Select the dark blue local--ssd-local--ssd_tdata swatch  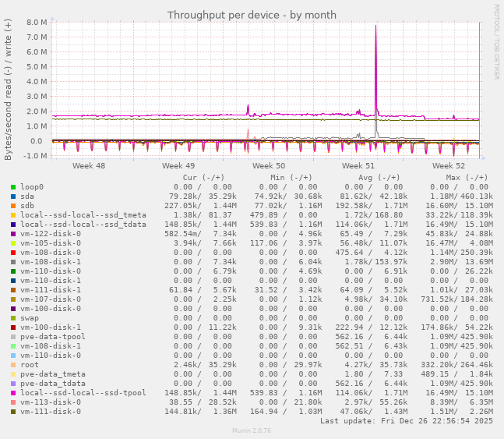tap(13, 225)
